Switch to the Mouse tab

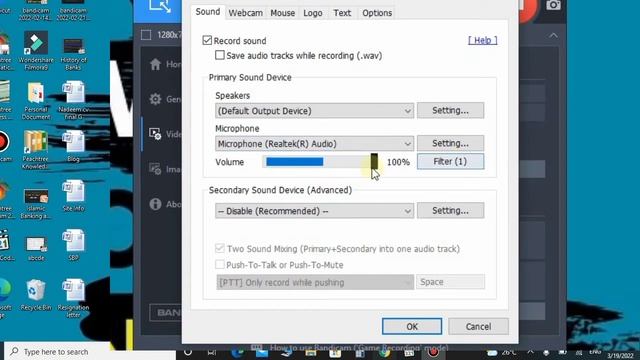pos(282,13)
